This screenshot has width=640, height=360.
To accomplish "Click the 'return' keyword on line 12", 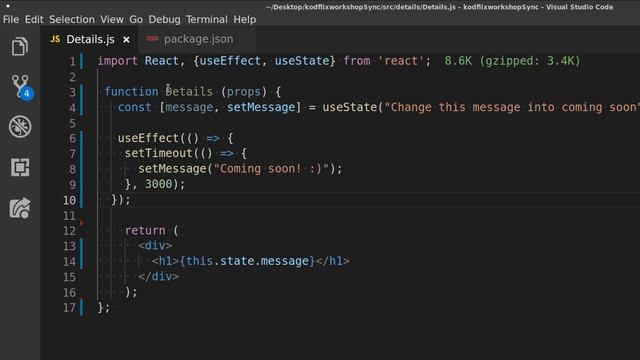I will (145, 231).
